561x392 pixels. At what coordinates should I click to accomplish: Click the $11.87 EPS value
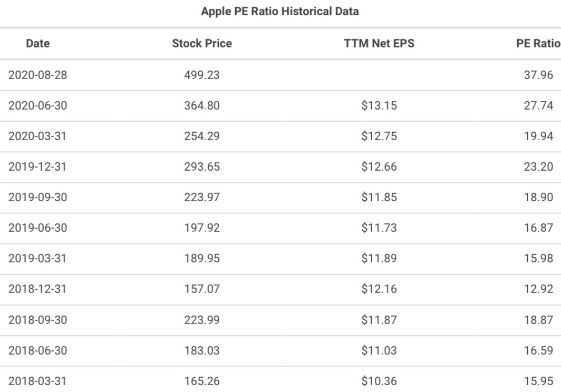coord(379,320)
